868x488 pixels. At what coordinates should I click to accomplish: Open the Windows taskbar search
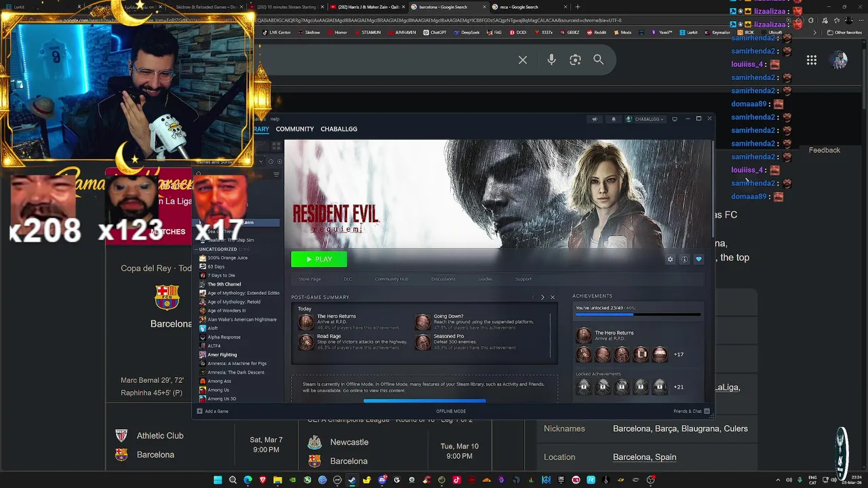coord(233,480)
